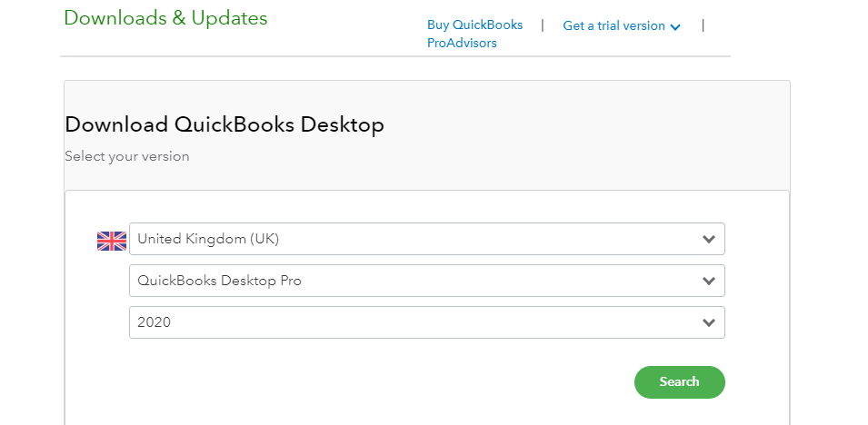Viewport: 868px width, 425px height.
Task: Open the Get a trial version menu
Action: click(614, 25)
